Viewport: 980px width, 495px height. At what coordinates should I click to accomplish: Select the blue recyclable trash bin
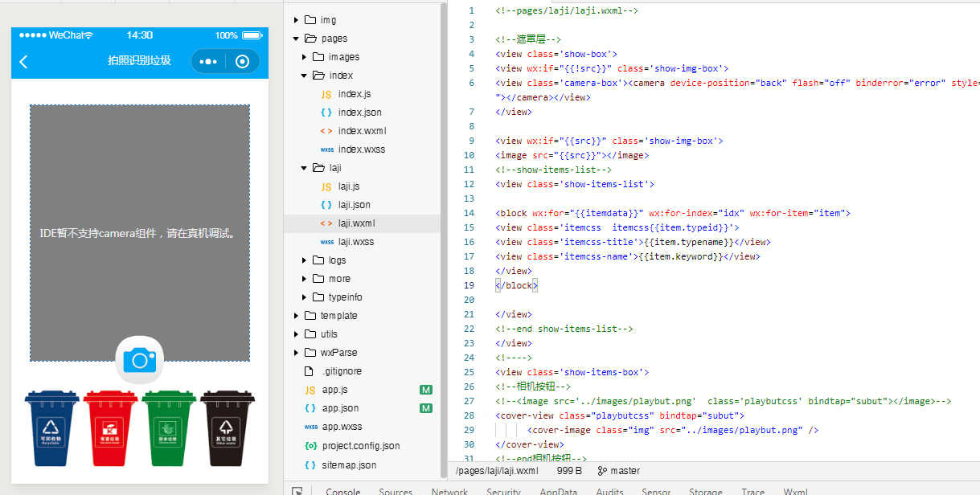[52, 427]
